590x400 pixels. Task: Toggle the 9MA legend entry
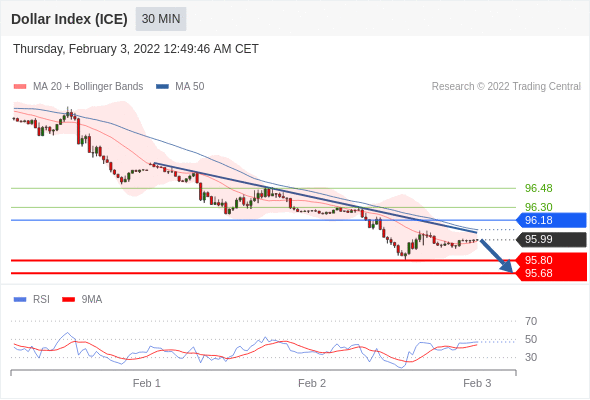click(82, 300)
